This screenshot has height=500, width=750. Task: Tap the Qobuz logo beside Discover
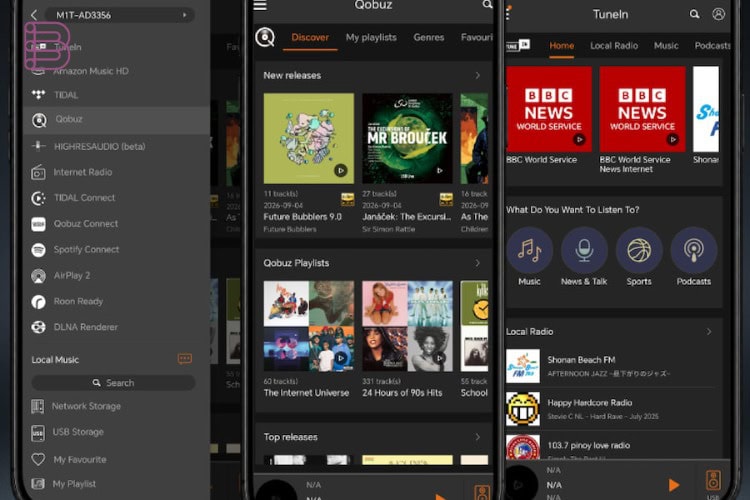265,37
